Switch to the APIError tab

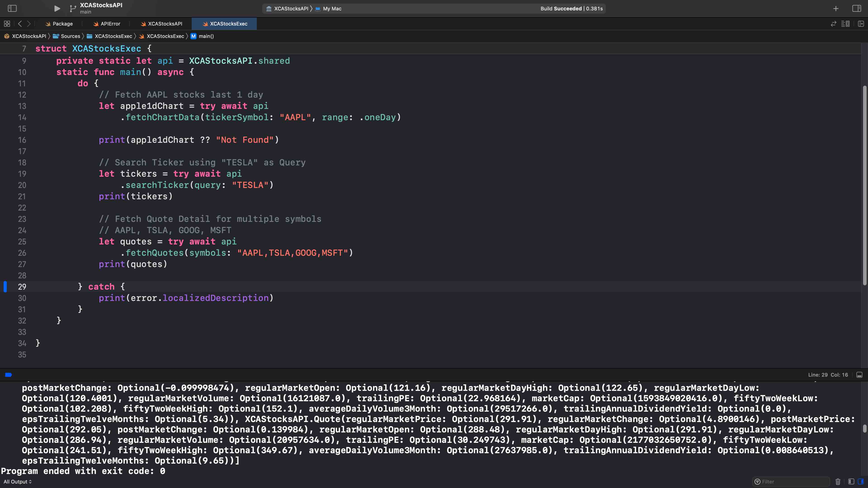[x=110, y=23]
